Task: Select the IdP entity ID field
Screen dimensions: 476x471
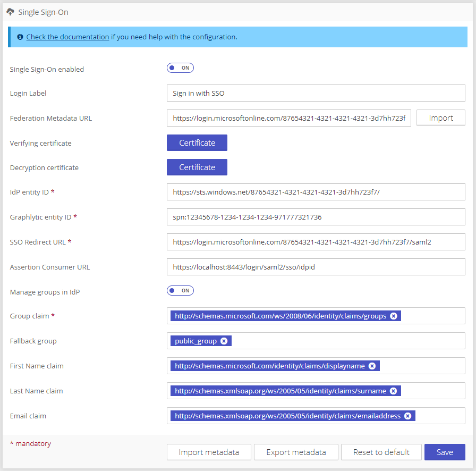Action: click(316, 192)
